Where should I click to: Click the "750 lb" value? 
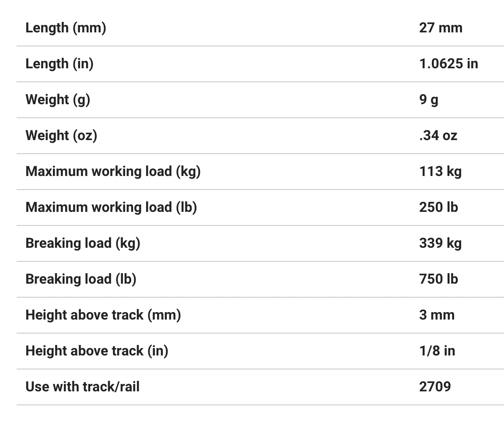[438, 279]
